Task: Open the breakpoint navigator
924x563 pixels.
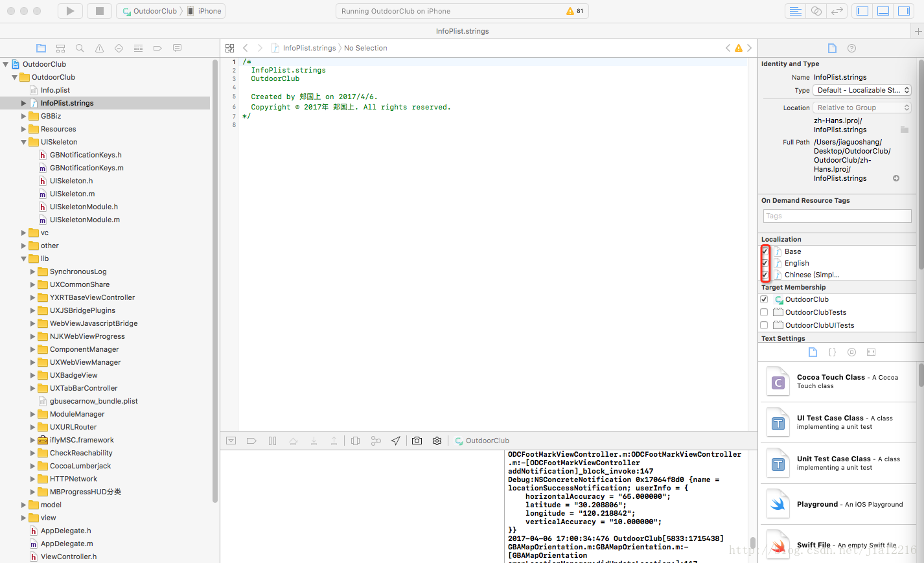Action: click(x=157, y=49)
